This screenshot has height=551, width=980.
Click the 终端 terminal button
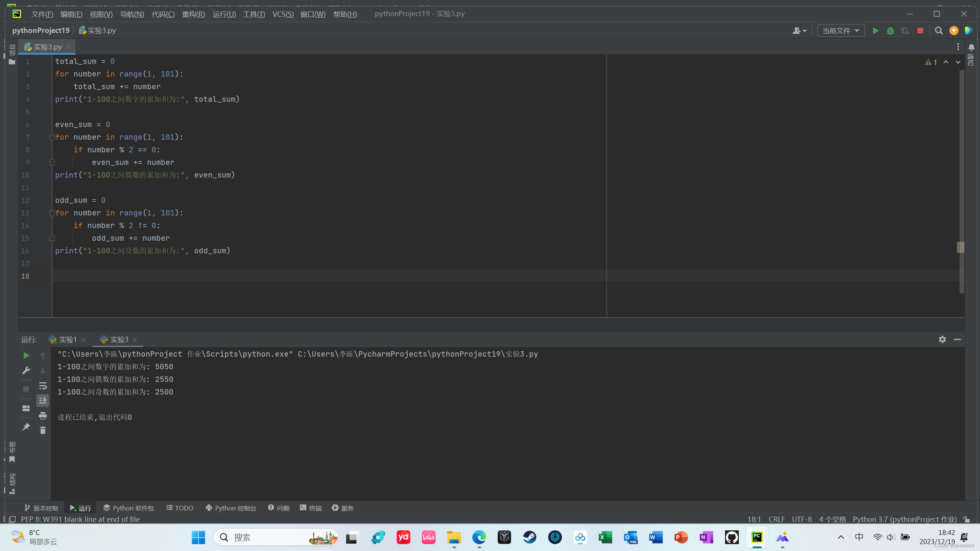click(311, 508)
